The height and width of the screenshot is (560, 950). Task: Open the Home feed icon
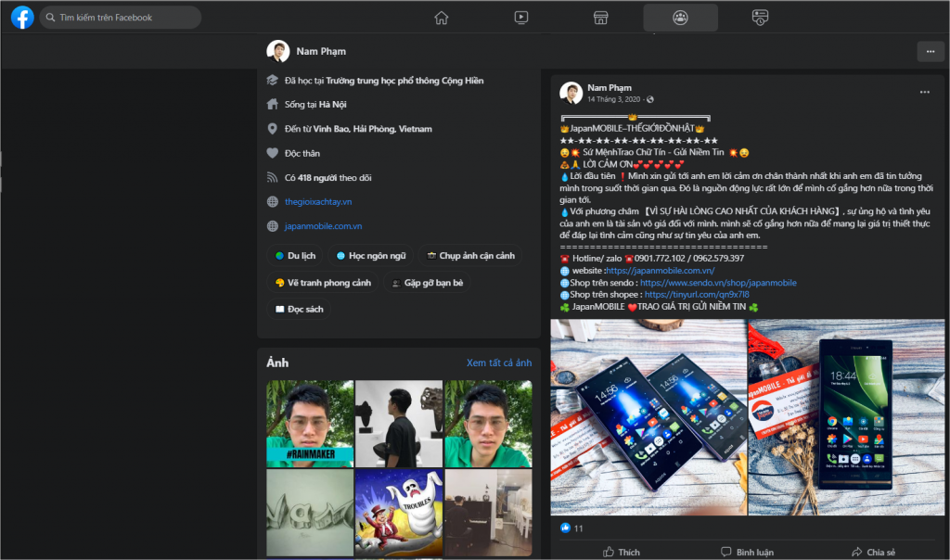tap(442, 18)
